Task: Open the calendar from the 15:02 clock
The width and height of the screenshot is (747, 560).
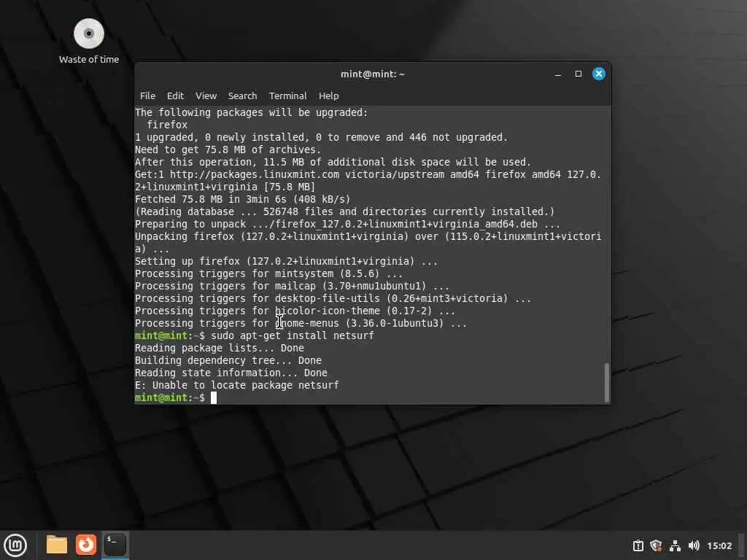Action: [719, 545]
